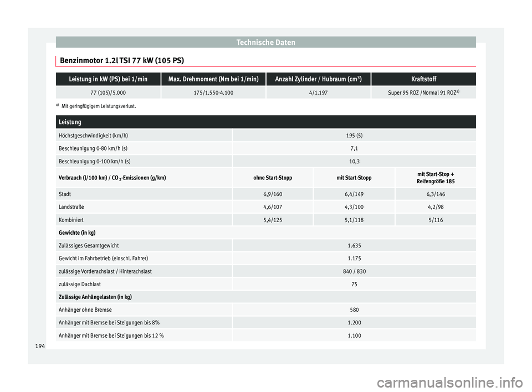
Task: Select the trailer load value '1.200'
Action: point(354,322)
